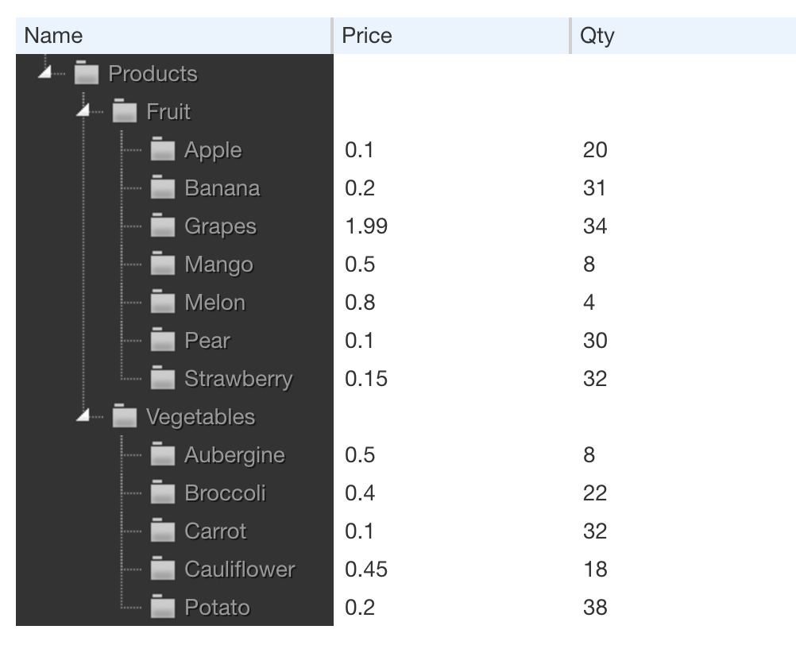Collapse the Fruit tree node
The width and height of the screenshot is (796, 672).
click(83, 110)
